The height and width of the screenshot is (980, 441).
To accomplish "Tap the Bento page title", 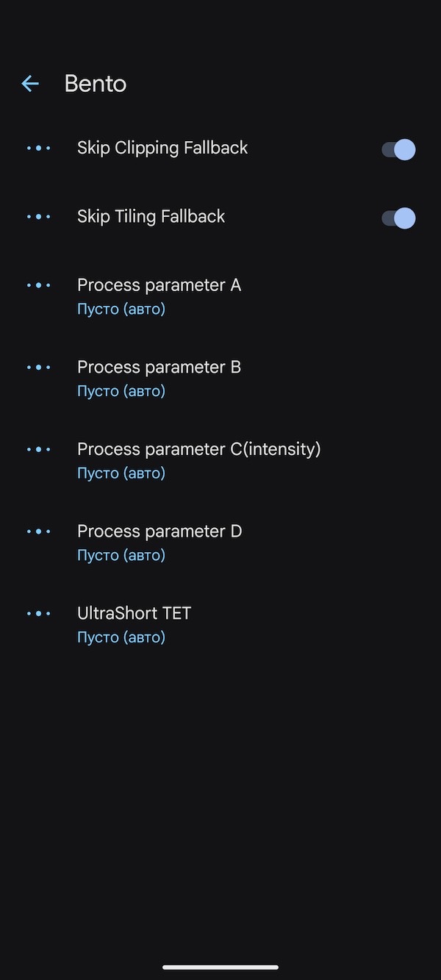I will 96,84.
